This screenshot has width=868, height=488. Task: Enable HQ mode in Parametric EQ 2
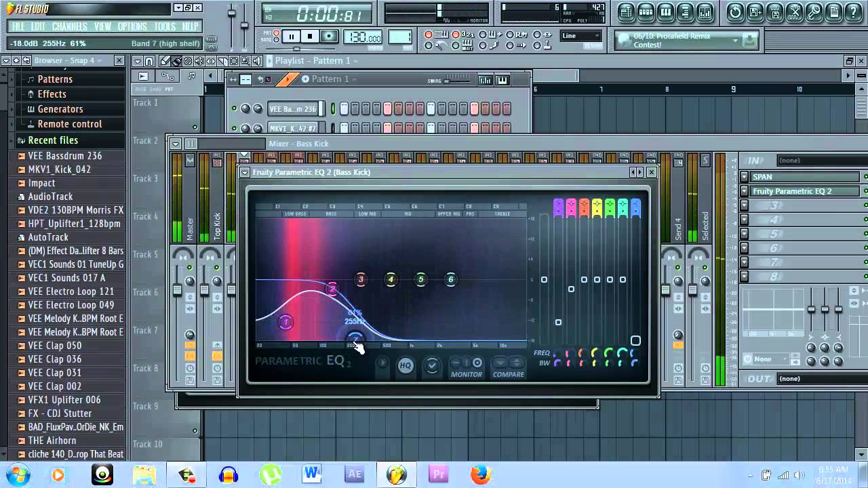[x=406, y=366]
